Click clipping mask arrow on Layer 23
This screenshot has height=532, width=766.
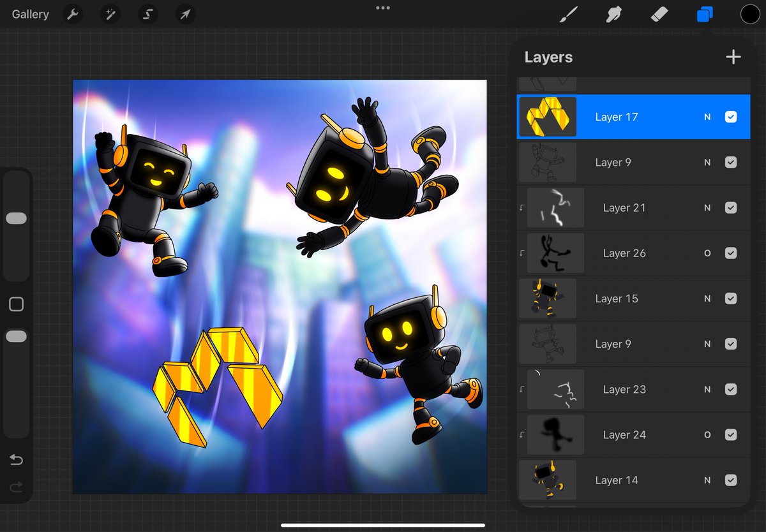tap(522, 389)
